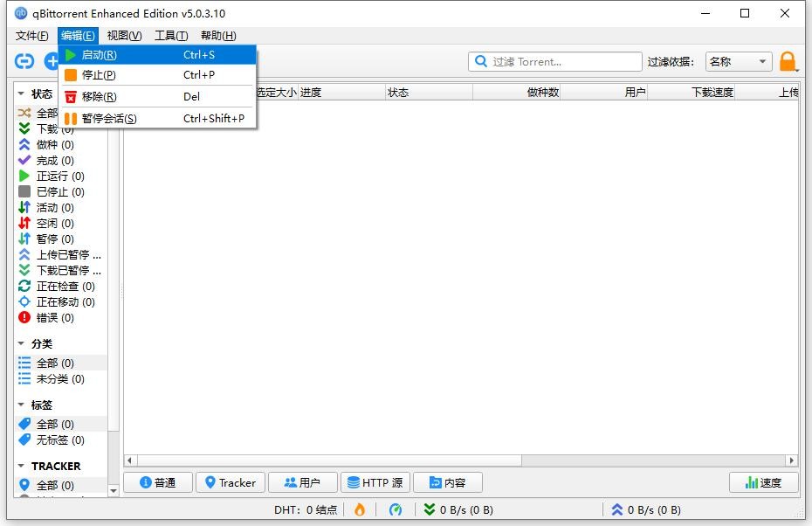
Task: Toggle the HTTP 源 panel button
Action: [x=375, y=482]
